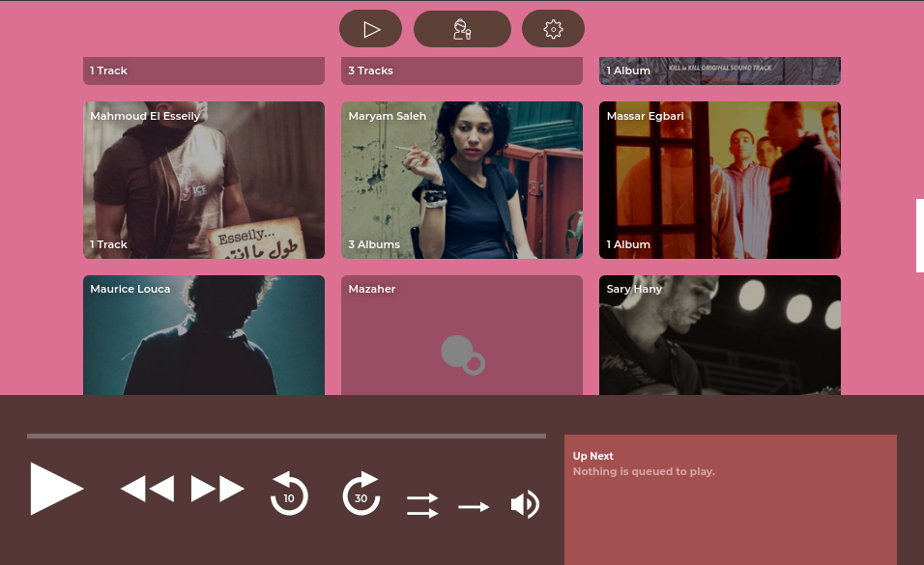Mute audio using the volume icon
Image resolution: width=924 pixels, height=565 pixels.
coord(524,503)
